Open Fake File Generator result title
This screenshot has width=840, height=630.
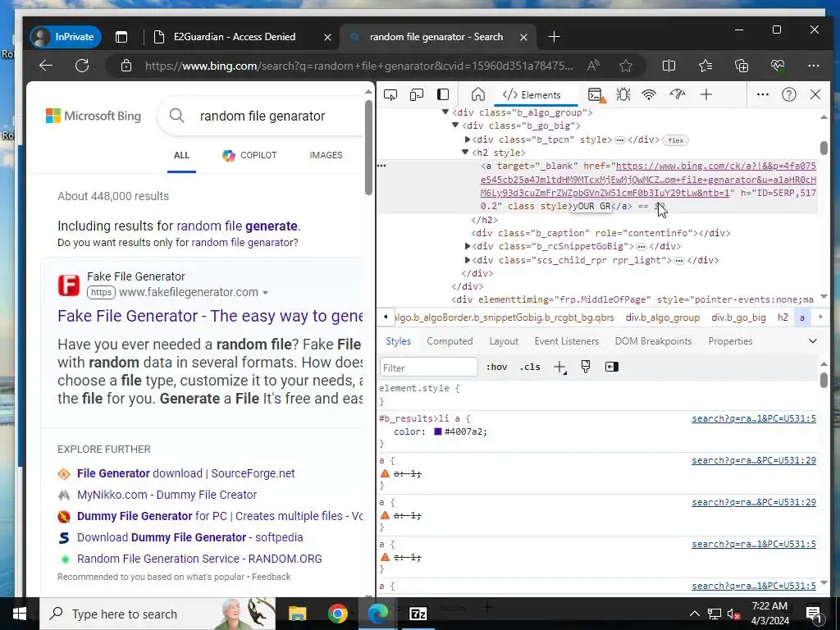(210, 316)
